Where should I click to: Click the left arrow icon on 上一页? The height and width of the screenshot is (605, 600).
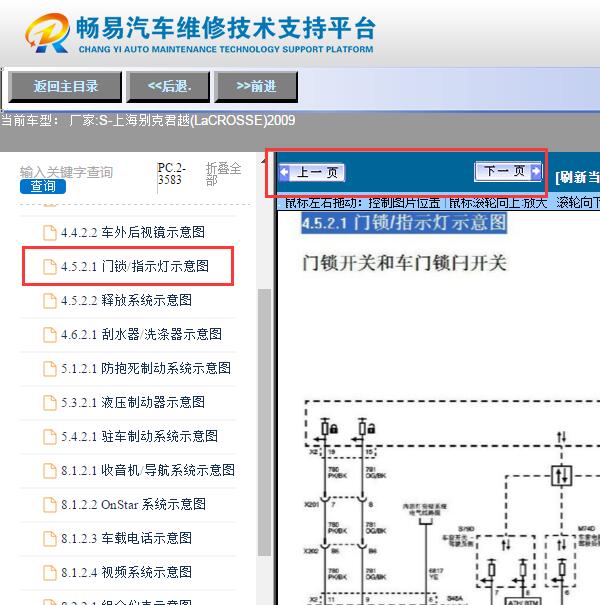tap(284, 172)
